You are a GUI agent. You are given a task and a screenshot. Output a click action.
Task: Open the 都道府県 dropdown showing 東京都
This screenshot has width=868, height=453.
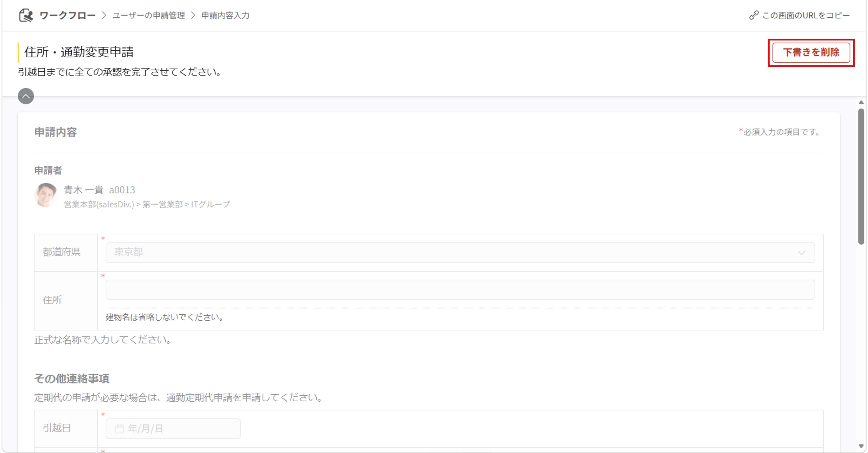(x=460, y=253)
